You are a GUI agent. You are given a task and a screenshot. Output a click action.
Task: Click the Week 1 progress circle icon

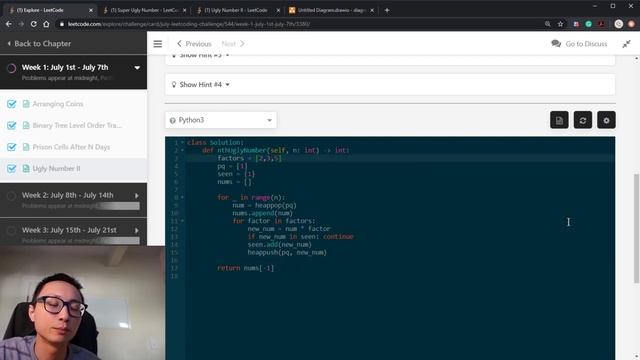[11, 68]
